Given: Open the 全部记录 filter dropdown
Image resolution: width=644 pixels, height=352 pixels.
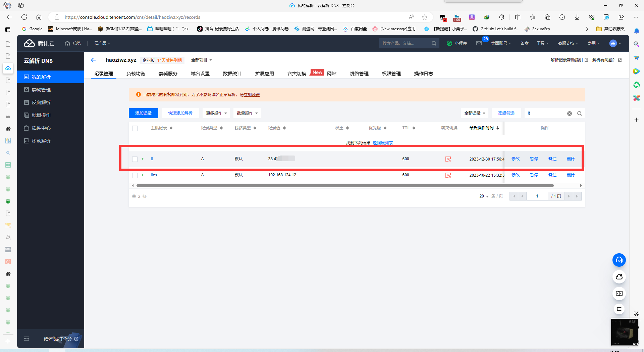Looking at the screenshot, I should point(475,113).
